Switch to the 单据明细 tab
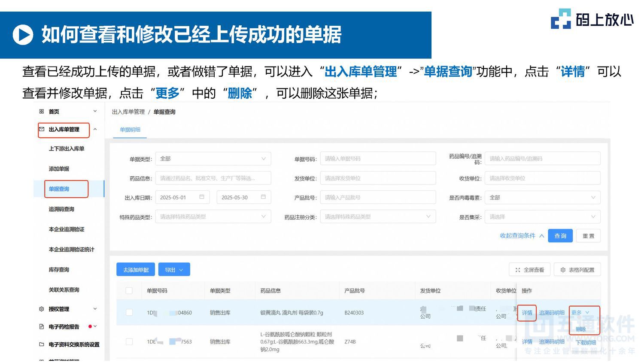 click(129, 130)
